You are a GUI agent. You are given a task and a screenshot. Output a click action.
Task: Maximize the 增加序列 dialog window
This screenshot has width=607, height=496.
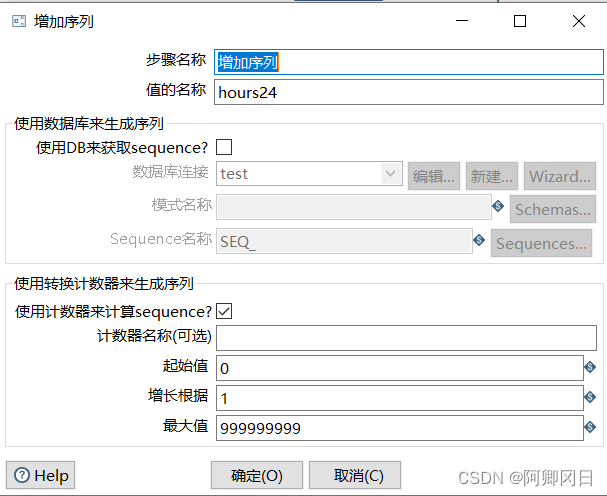tap(519, 21)
